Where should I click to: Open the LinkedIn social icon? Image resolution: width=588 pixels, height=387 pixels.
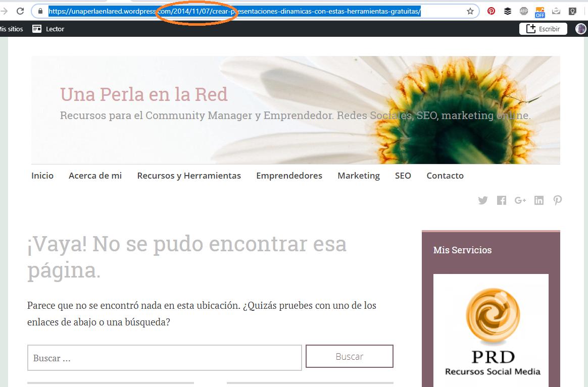click(539, 200)
